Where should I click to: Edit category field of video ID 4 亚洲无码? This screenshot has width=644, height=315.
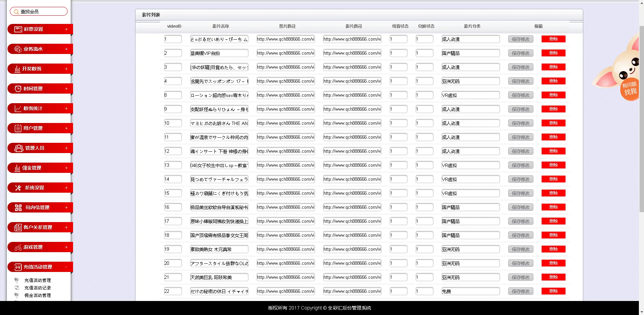click(x=471, y=81)
